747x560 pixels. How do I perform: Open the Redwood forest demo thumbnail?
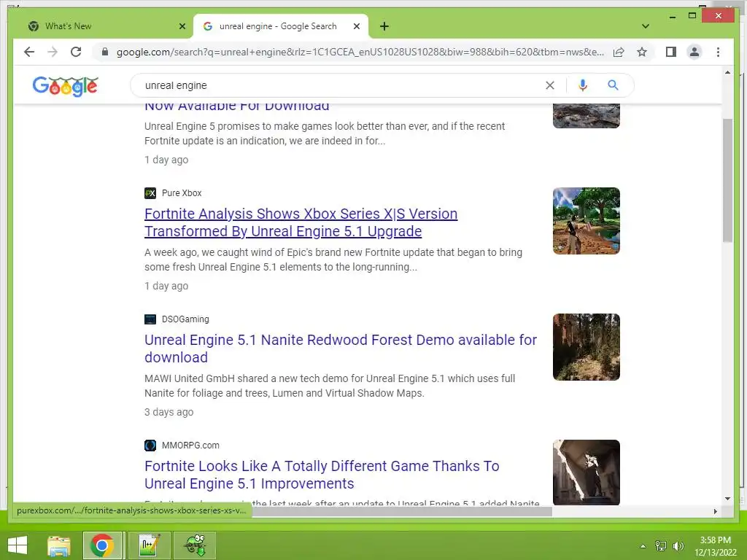coord(586,347)
